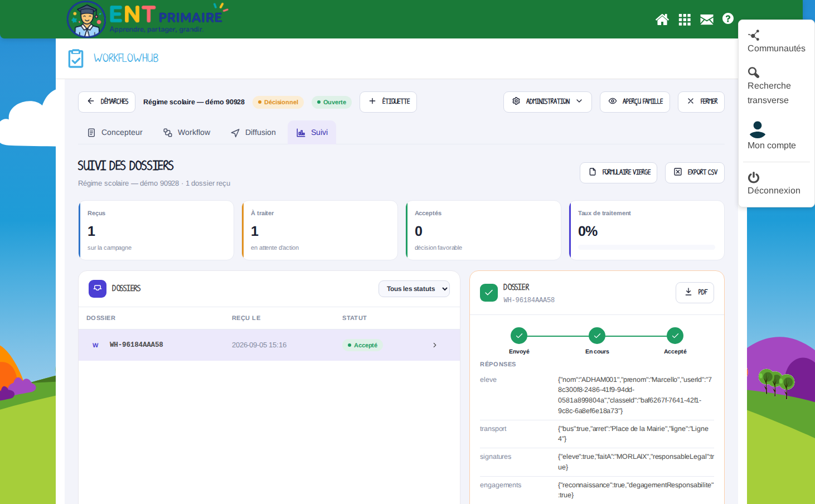The image size is (815, 504).
Task: Click the ENT Primaire logo
Action: (148, 19)
